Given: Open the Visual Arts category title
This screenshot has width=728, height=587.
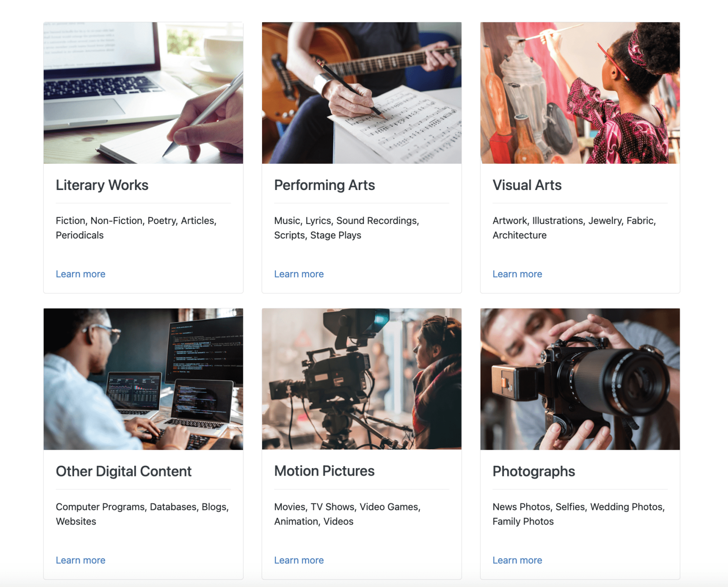Looking at the screenshot, I should point(527,185).
